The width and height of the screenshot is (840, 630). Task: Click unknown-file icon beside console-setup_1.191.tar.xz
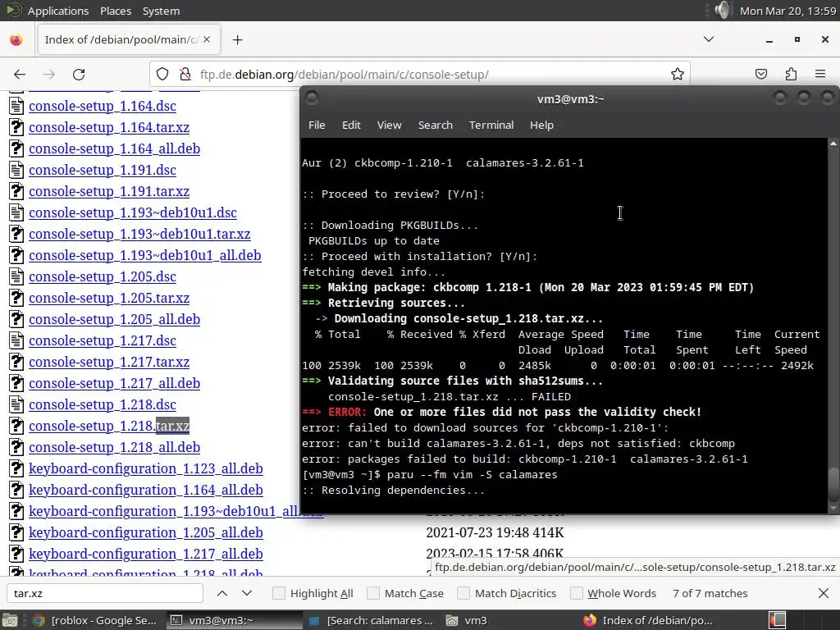point(16,191)
